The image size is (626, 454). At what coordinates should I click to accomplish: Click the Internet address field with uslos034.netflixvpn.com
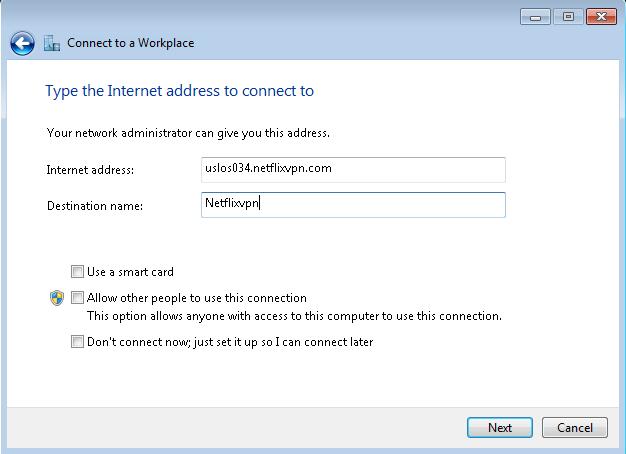click(353, 170)
